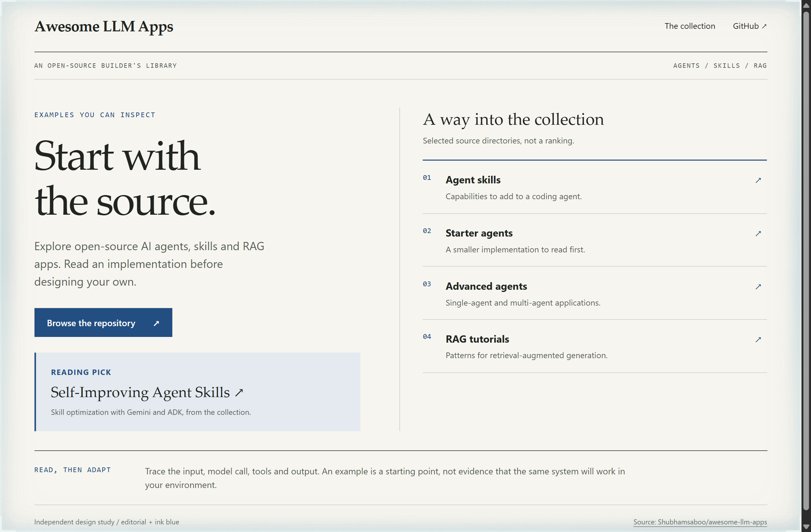Screen dimensions: 811x532
Task: Click 'A smaller implementation to read first.' text
Action: click(515, 250)
